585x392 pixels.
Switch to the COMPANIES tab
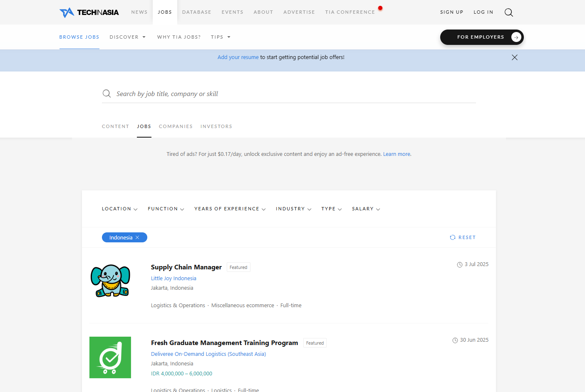click(x=176, y=126)
